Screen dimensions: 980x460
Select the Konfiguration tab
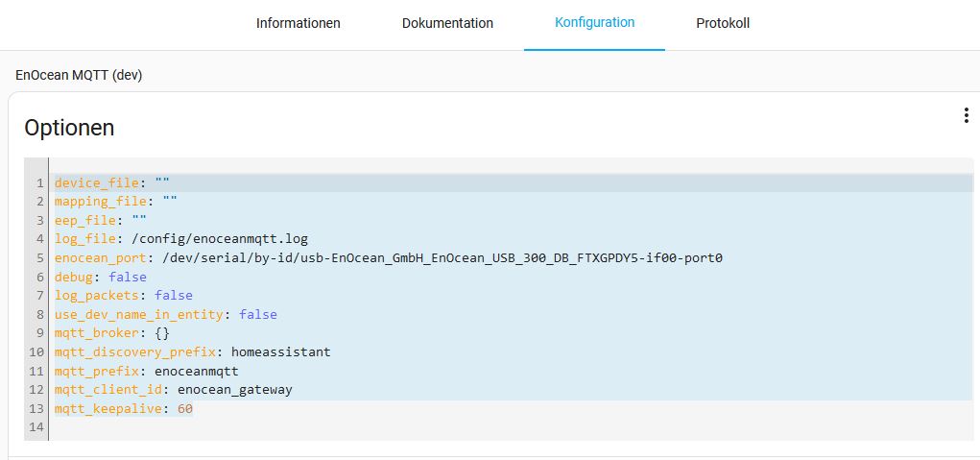(x=594, y=22)
